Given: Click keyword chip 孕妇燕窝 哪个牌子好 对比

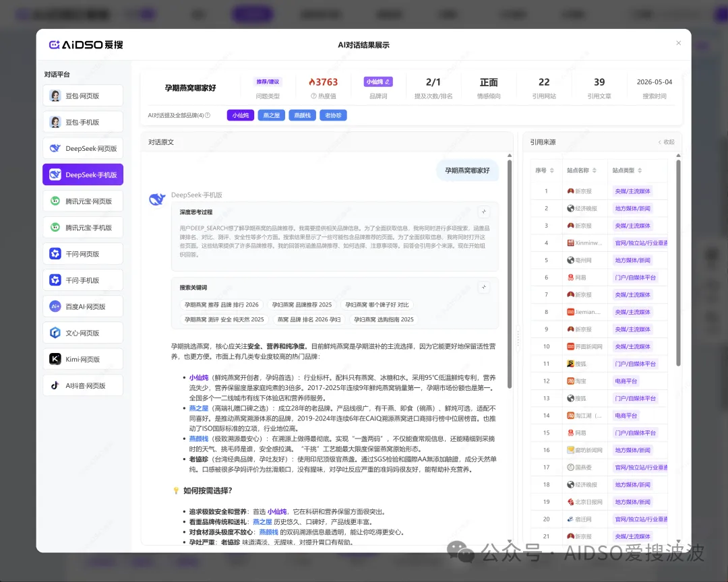Looking at the screenshot, I should pos(377,305).
